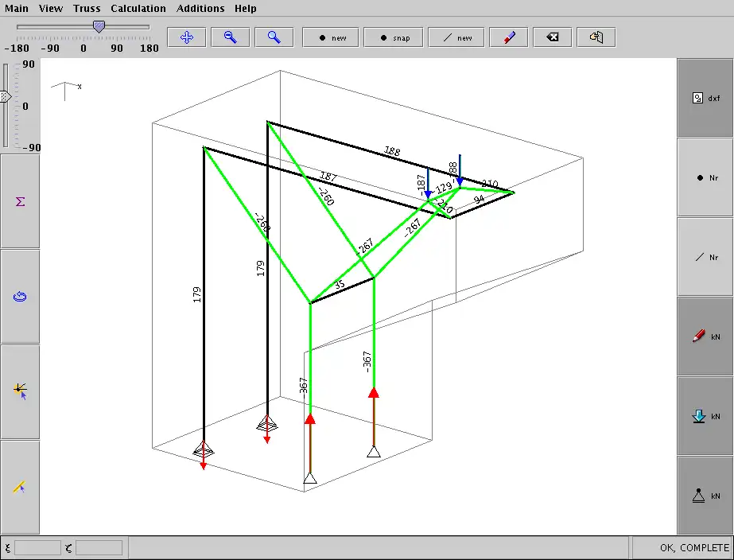The width and height of the screenshot is (734, 560).
Task: Click the zoom in magnifier button
Action: [274, 37]
